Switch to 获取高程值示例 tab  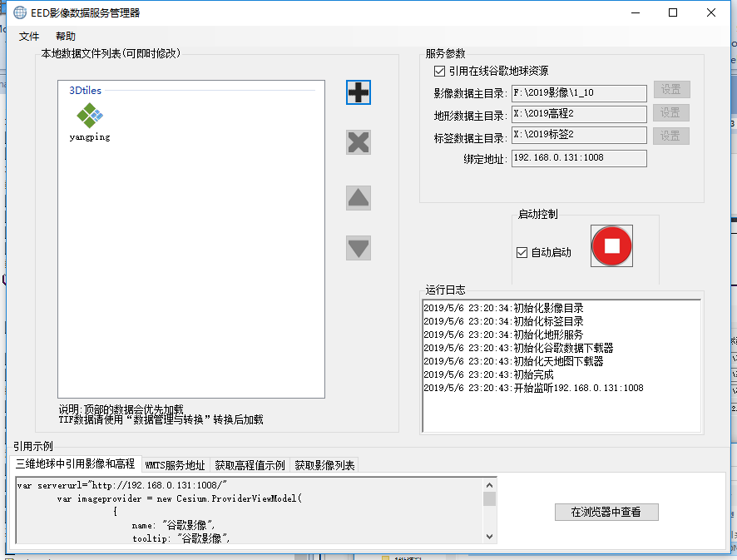250,465
